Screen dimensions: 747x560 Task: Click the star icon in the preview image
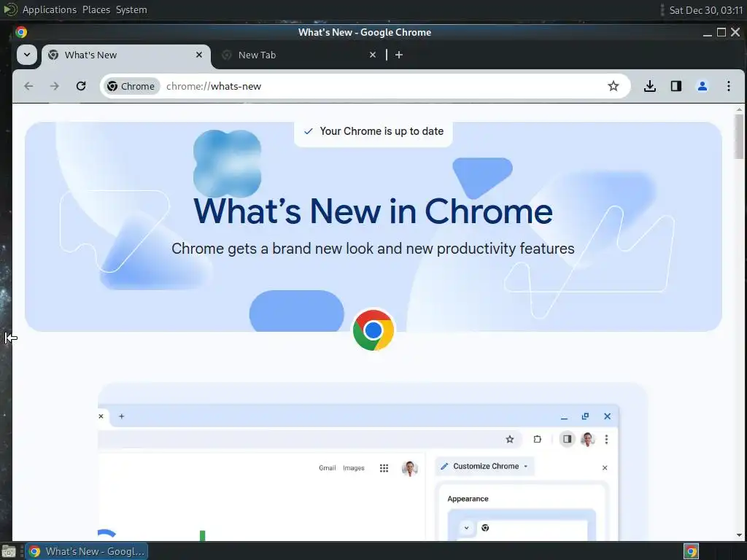tap(510, 439)
